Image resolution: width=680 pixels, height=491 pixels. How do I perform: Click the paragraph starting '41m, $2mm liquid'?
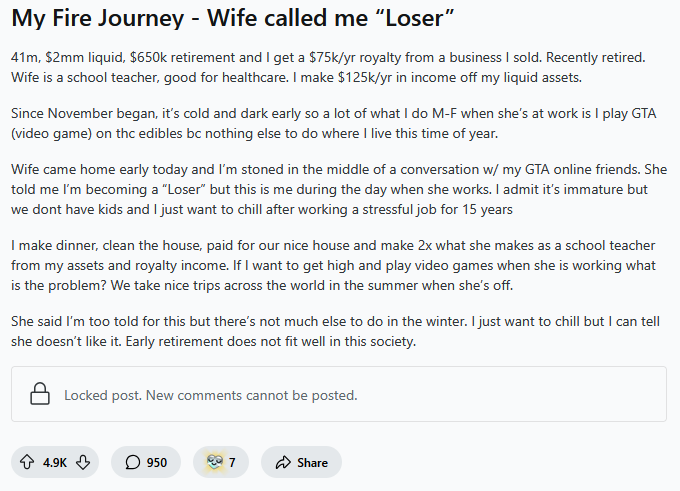click(328, 67)
